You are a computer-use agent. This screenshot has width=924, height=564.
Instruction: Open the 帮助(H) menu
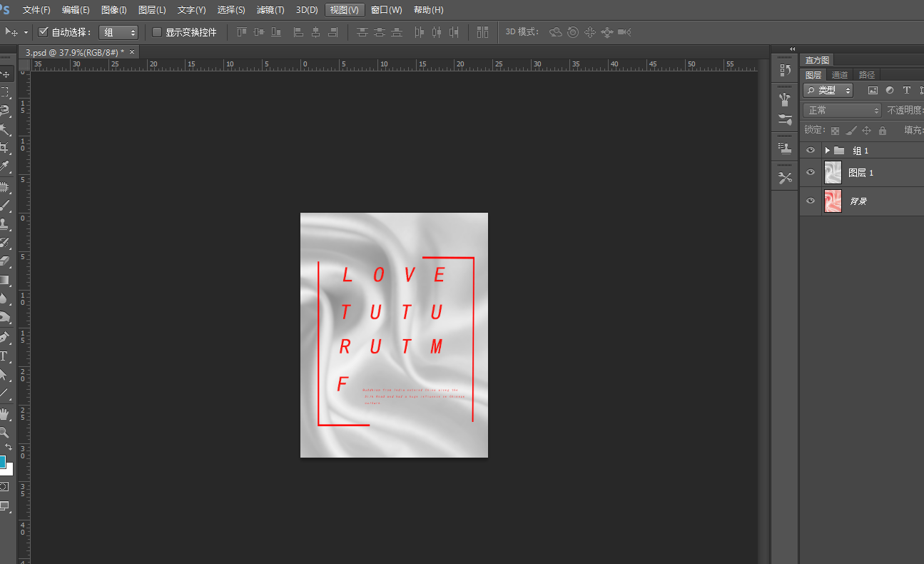(428, 10)
